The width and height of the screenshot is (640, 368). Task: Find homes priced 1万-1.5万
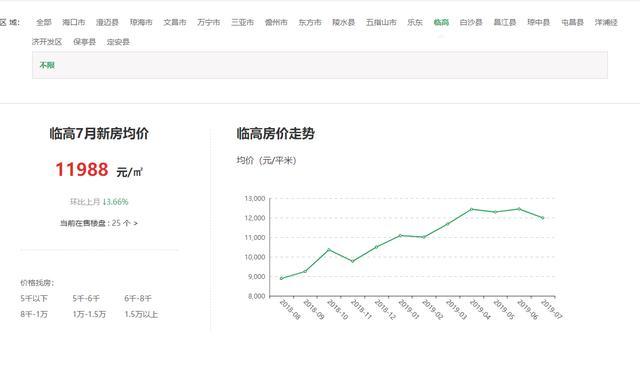89,315
